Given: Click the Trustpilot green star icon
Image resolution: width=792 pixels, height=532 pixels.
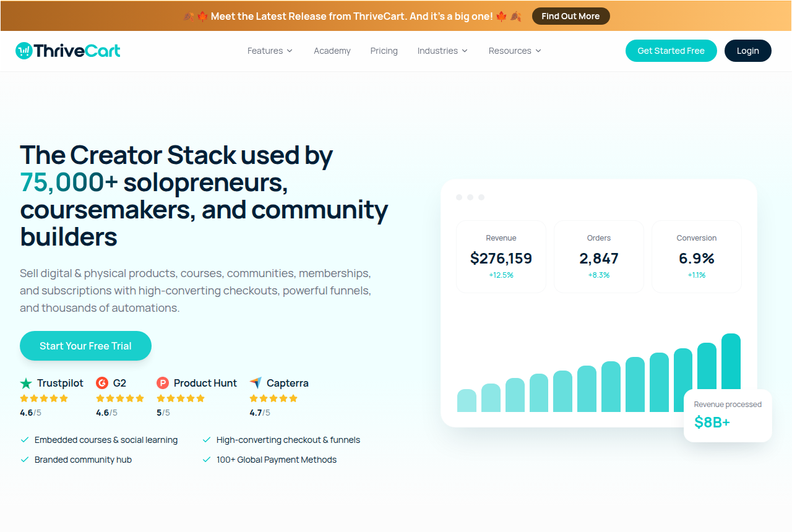Looking at the screenshot, I should click(26, 383).
